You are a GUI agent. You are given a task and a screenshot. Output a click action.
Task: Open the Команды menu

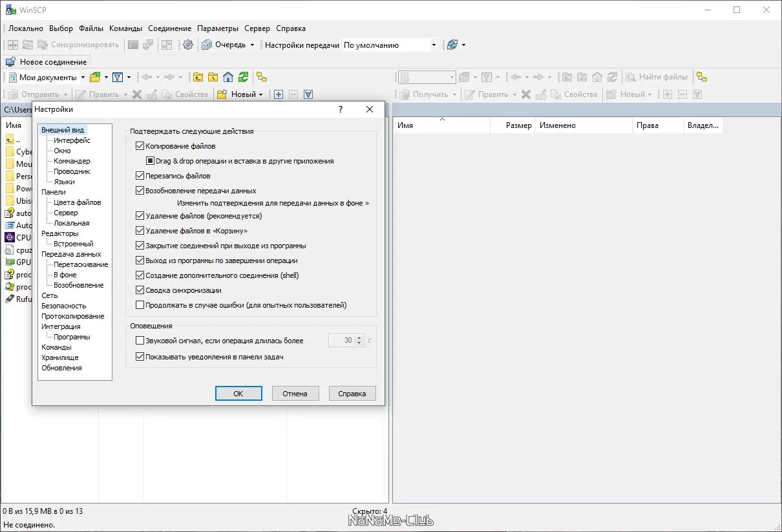125,28
